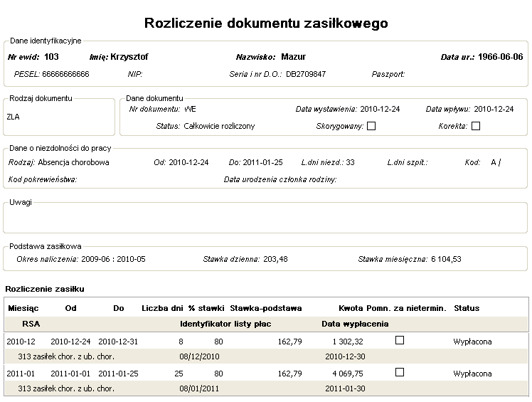532x402 pixels.
Task: Click the day count 25 in the 2011-01 row
Action: click(179, 374)
